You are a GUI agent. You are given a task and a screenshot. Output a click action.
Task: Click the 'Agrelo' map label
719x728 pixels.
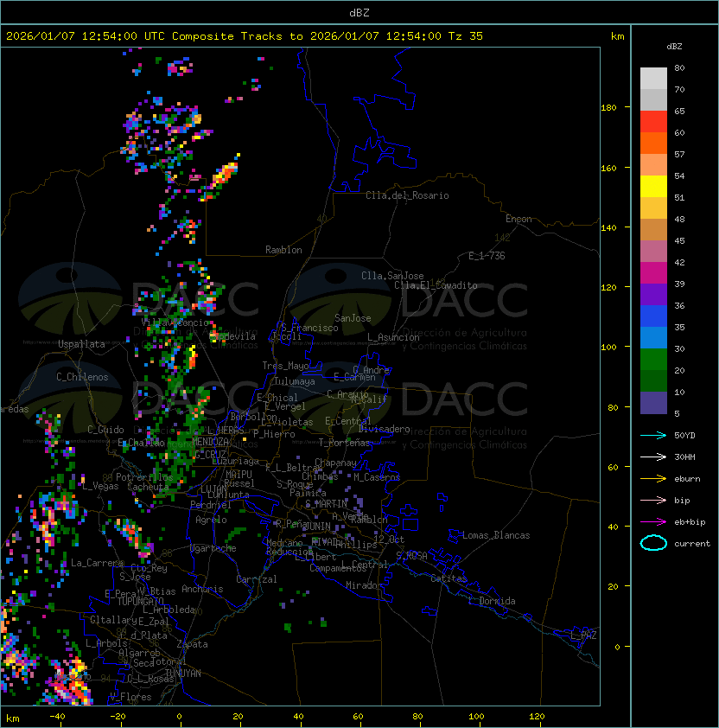211,520
